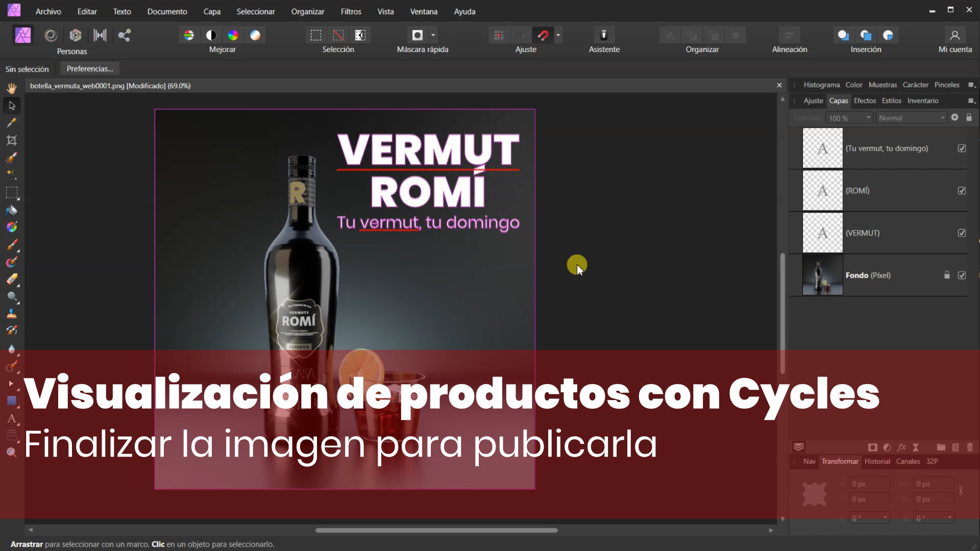
Task: Select the Crop tool
Action: point(12,140)
